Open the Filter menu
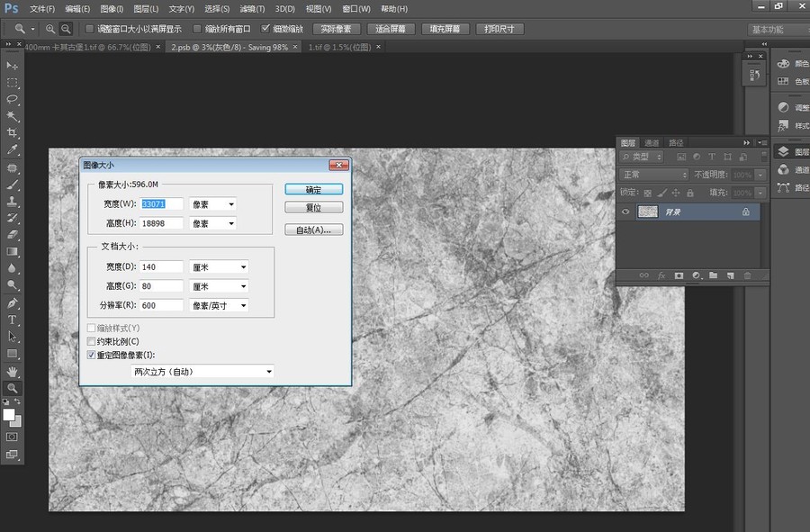The height and width of the screenshot is (532, 810). click(x=252, y=9)
